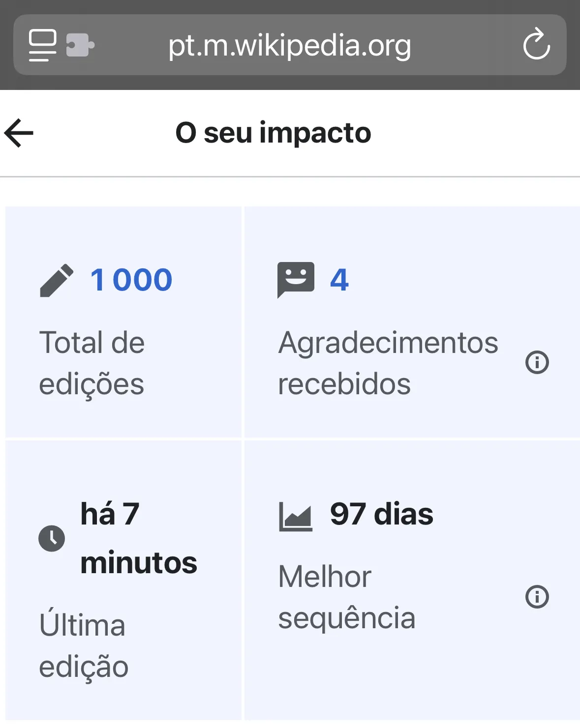This screenshot has height=728, width=580.
Task: Tap the pt.m.wikipedia.org address field
Action: coord(290,45)
